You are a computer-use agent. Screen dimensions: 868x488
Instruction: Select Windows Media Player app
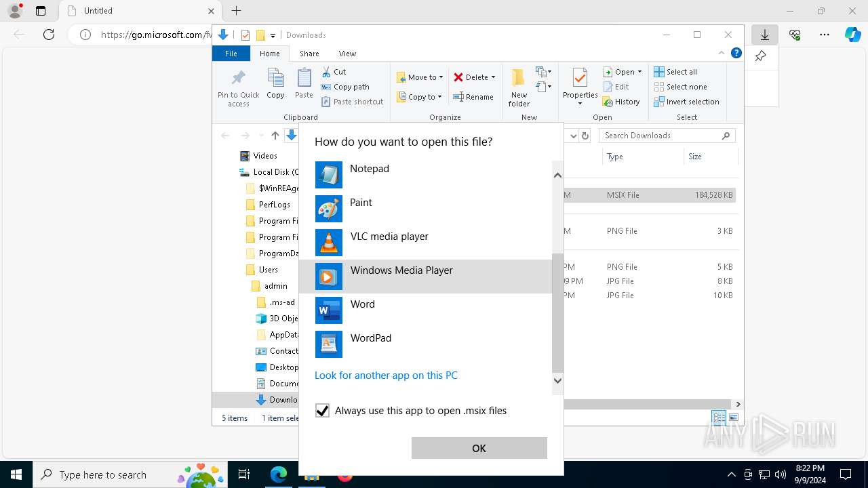[x=425, y=277]
